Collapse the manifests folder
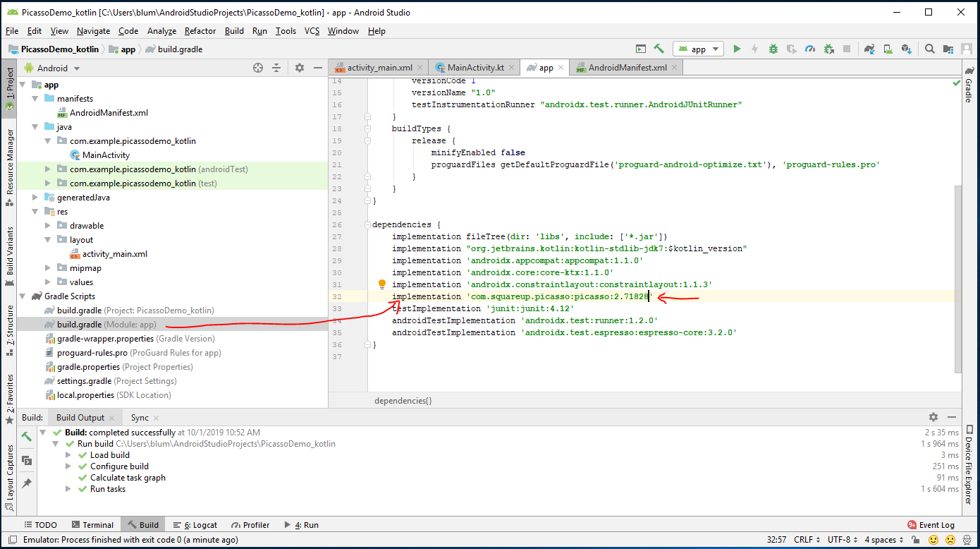This screenshot has height=549, width=980. click(35, 99)
